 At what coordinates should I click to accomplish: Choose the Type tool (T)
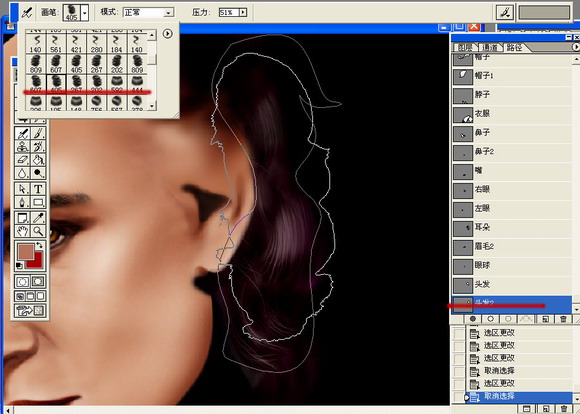38,189
